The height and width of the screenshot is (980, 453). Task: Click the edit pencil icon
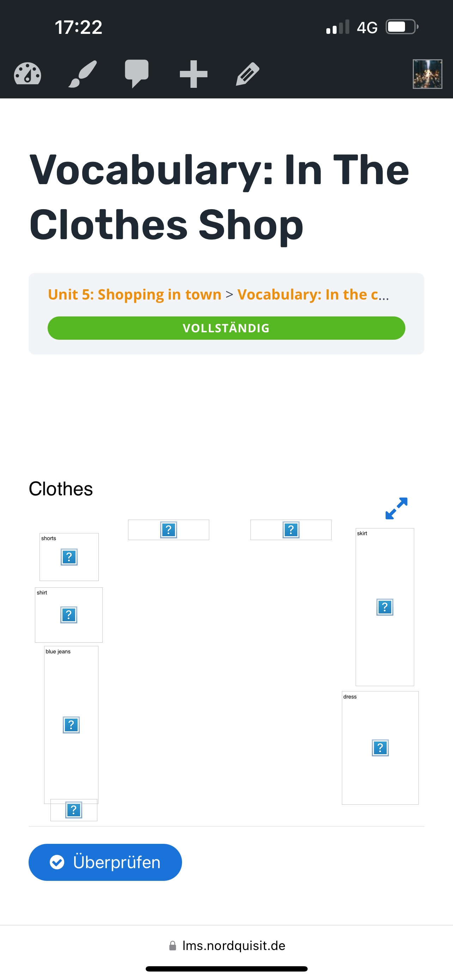[x=248, y=74]
